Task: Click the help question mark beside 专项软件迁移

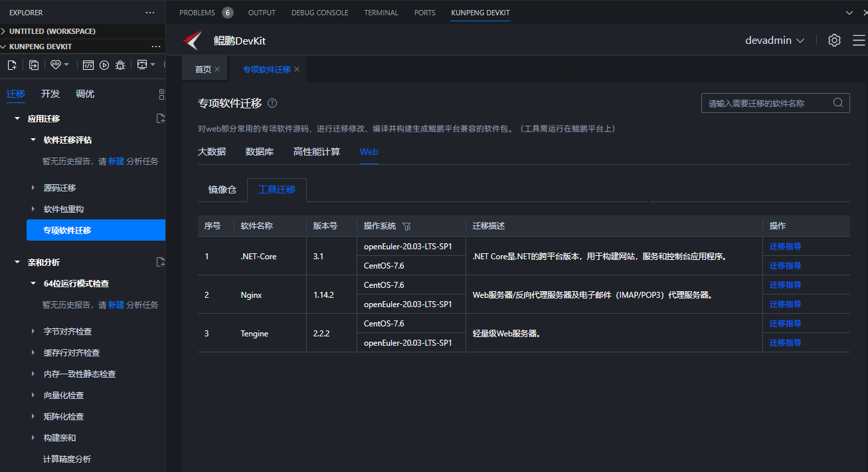Action: coord(272,103)
